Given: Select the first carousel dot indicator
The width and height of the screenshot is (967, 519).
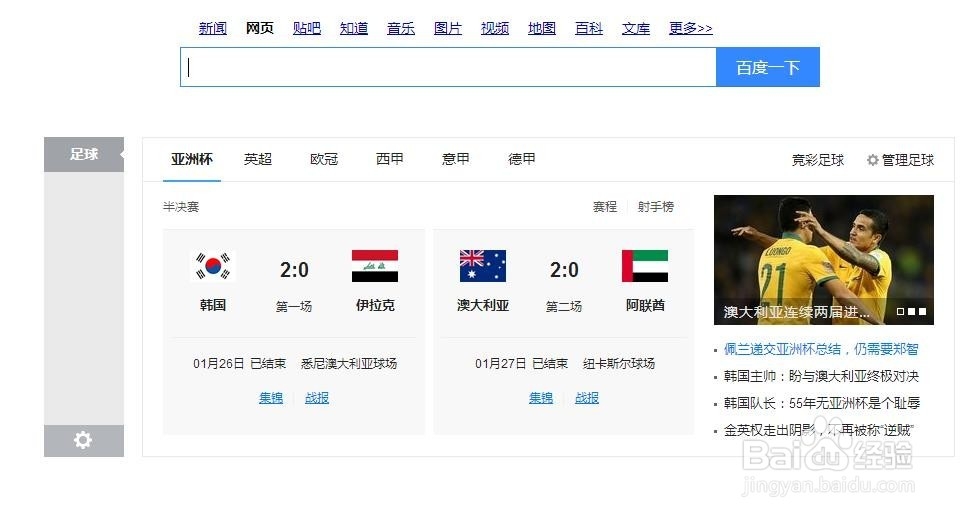Looking at the screenshot, I should 900,312.
